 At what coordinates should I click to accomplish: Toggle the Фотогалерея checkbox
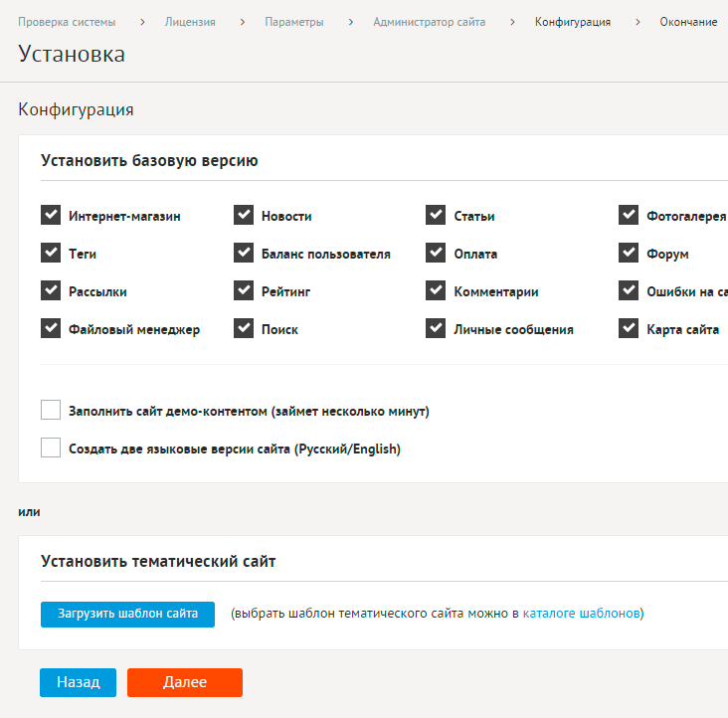pos(629,215)
